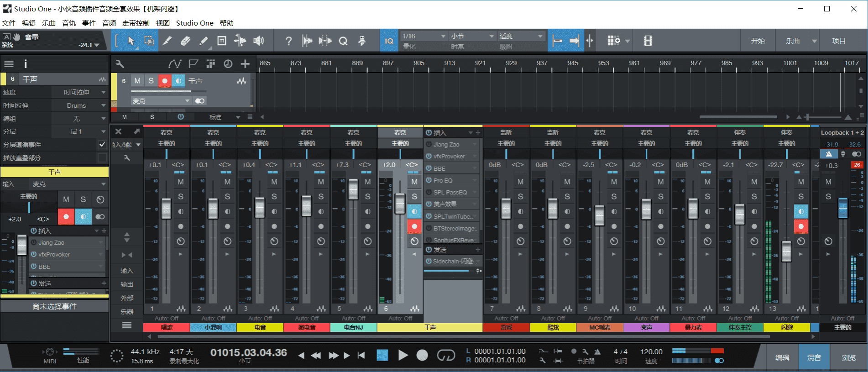Image resolution: width=868 pixels, height=372 pixels.
Task: Open the track list hamburger icon
Action: pos(9,64)
